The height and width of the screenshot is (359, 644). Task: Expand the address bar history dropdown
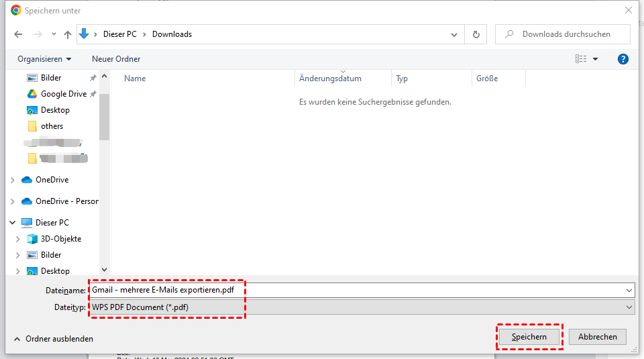(x=454, y=34)
